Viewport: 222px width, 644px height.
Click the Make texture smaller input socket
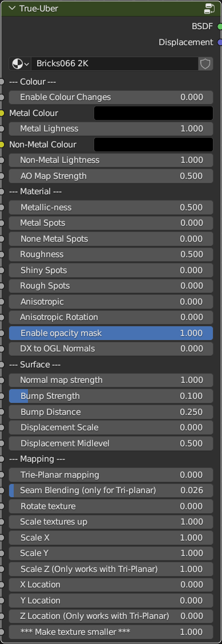[x=2, y=631]
